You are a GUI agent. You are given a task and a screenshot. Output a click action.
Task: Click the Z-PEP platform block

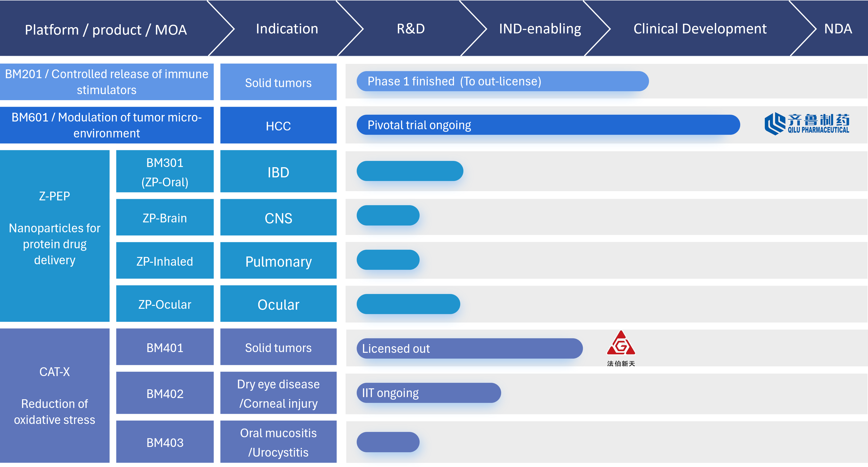(x=55, y=236)
